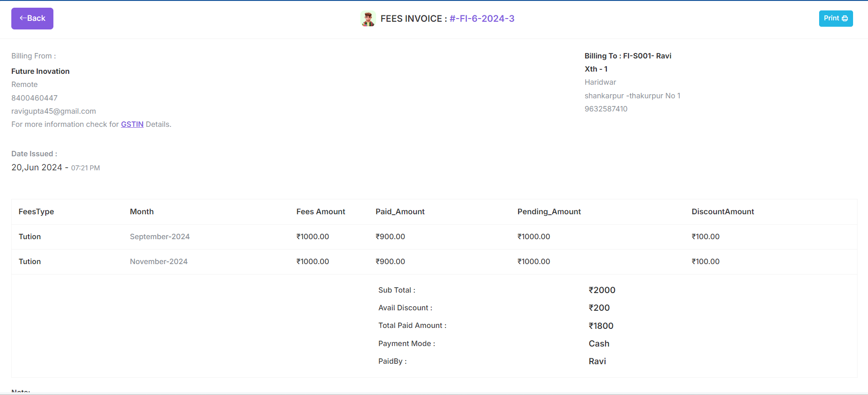
Task: Click the FeesType column header
Action: pos(36,212)
